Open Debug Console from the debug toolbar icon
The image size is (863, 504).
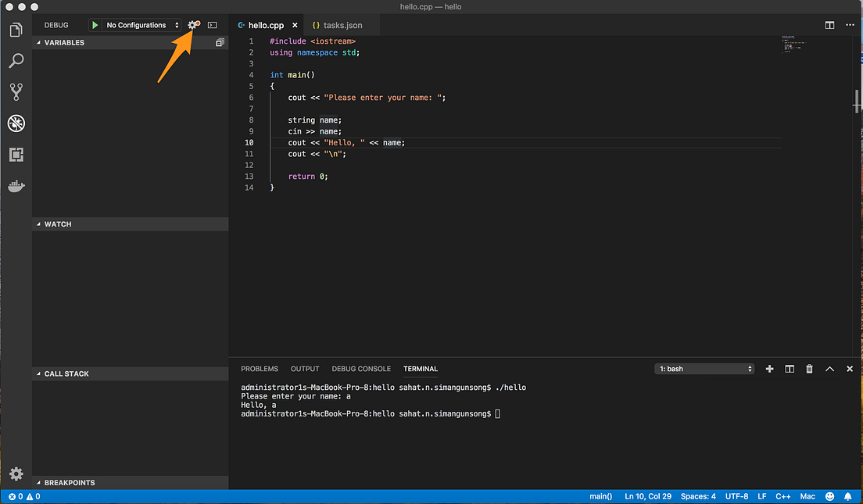(211, 24)
